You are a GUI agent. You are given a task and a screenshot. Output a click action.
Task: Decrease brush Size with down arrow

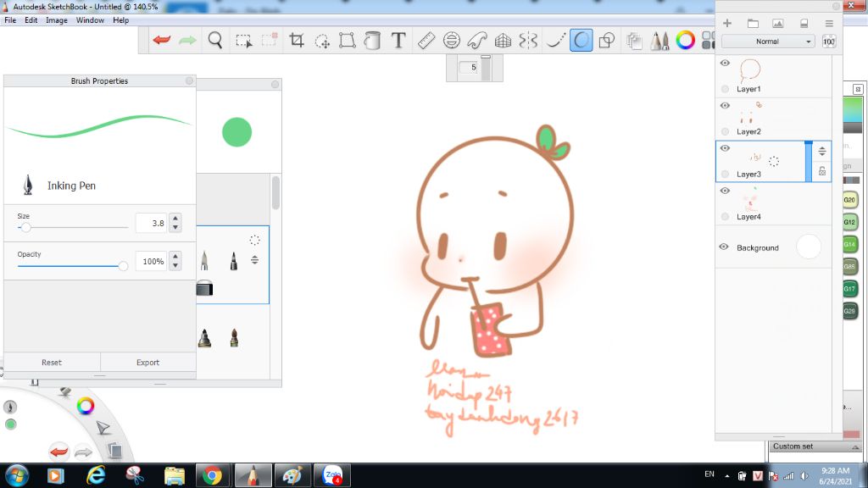[175, 227]
